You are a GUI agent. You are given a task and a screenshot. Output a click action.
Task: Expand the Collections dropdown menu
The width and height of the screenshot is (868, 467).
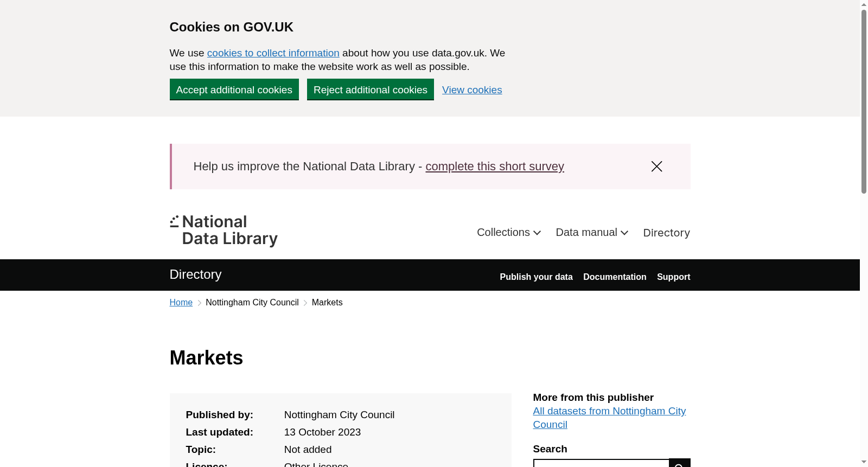point(509,233)
